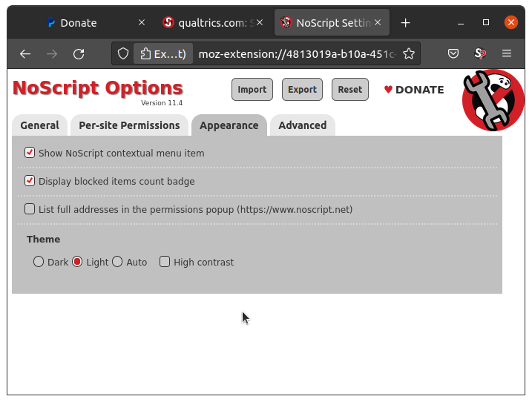Click the Reset button
Screen dimensions: 532x402
[350, 90]
